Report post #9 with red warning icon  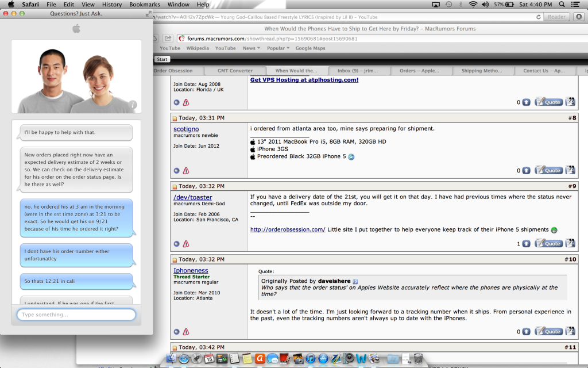coord(186,244)
